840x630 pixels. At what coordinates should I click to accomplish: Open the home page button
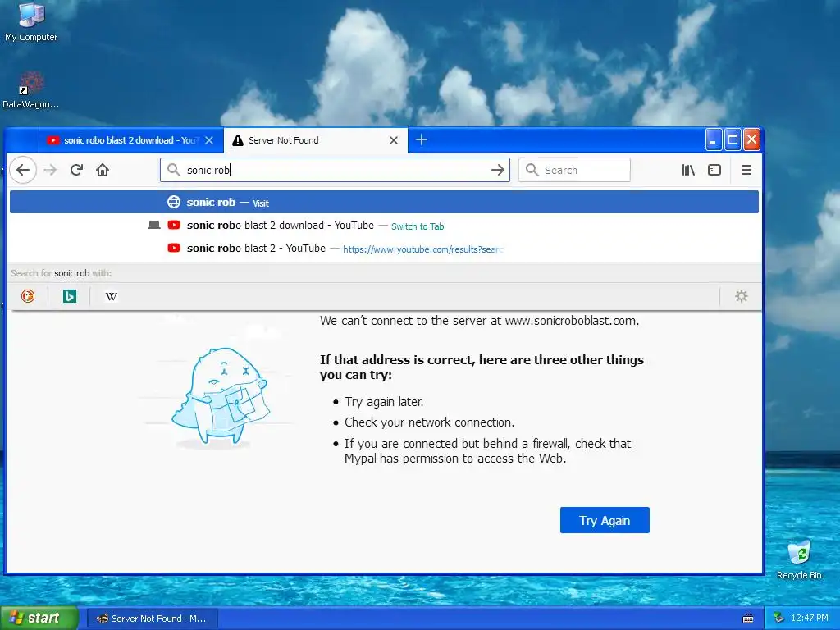click(103, 170)
